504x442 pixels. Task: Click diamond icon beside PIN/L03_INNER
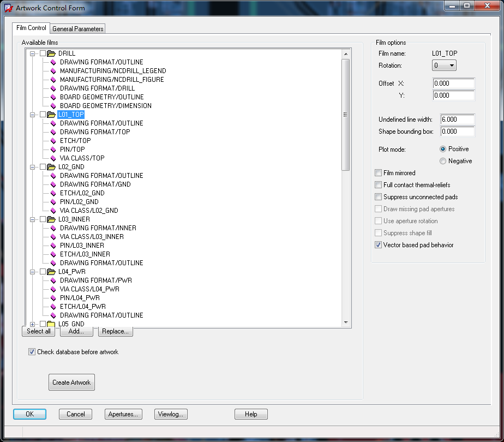tap(53, 245)
